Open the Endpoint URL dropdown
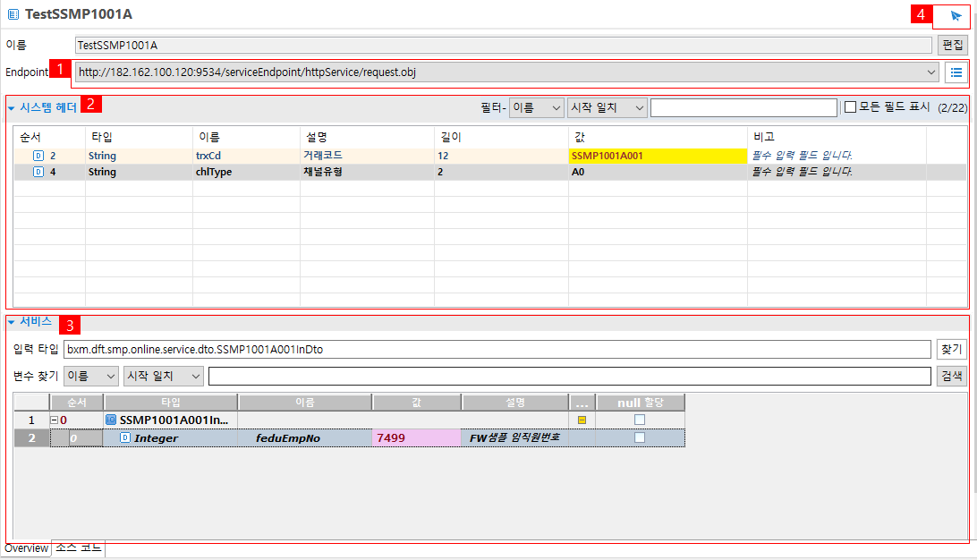The height and width of the screenshot is (560, 977). (932, 72)
